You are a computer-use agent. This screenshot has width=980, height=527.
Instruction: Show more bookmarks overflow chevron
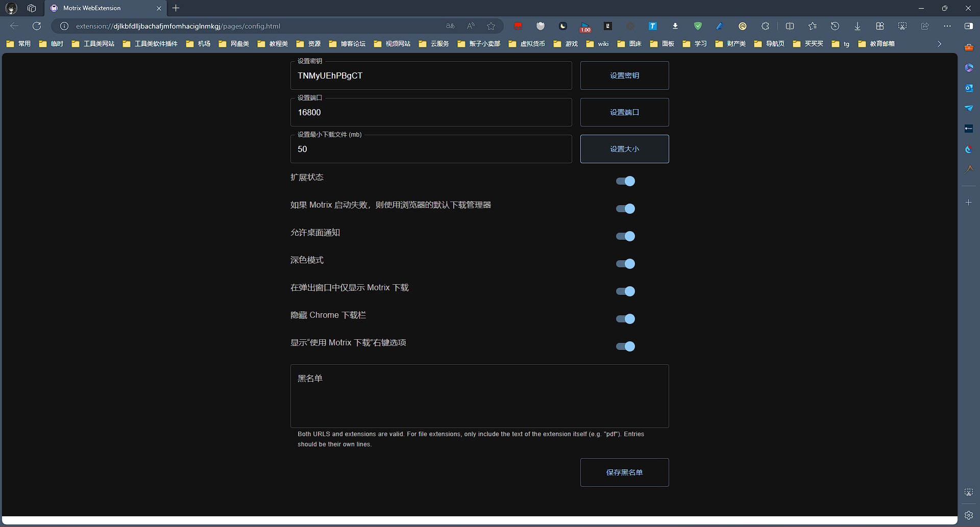click(x=939, y=44)
